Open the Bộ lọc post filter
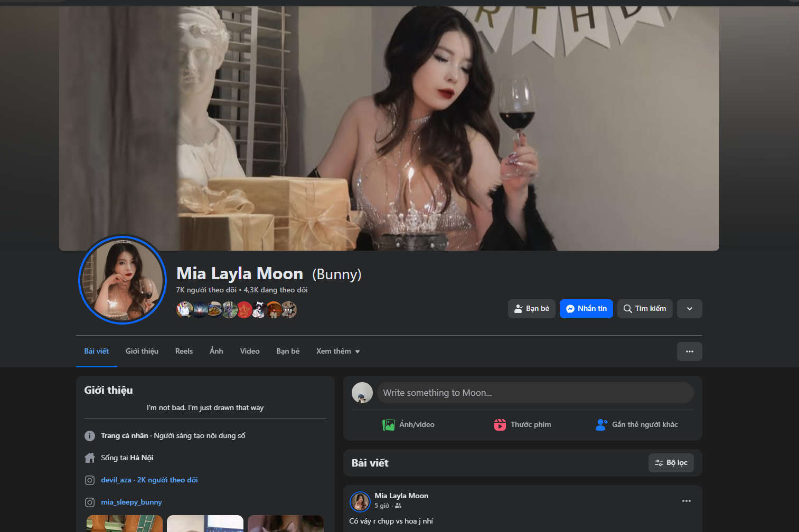This screenshot has width=799, height=532. click(671, 463)
